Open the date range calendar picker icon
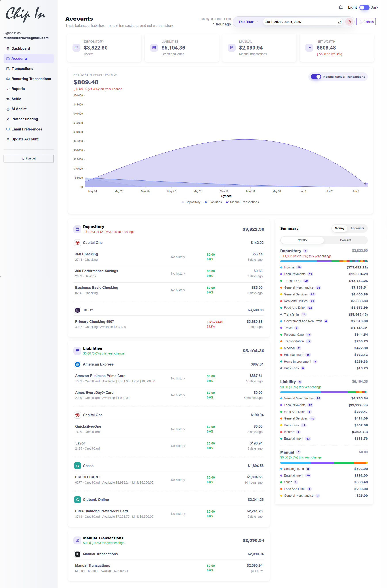 pyautogui.click(x=339, y=22)
